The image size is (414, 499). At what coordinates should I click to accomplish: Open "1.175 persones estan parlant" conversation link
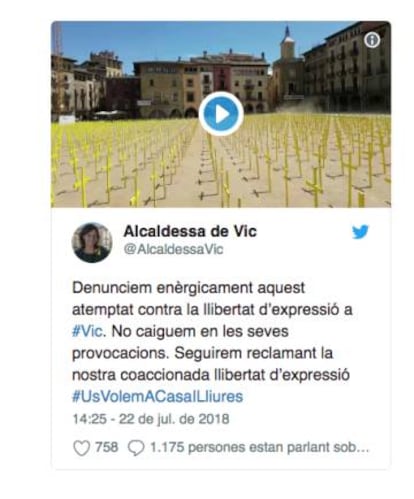pyautogui.click(x=260, y=447)
